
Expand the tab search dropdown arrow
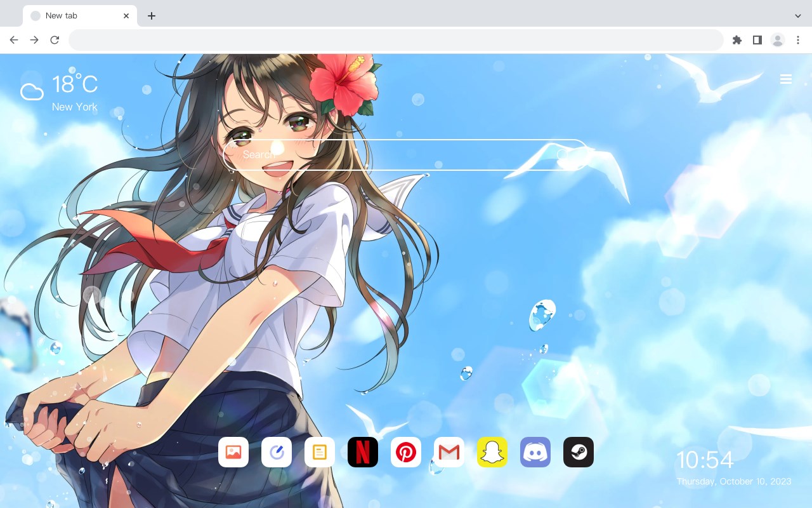coord(798,16)
